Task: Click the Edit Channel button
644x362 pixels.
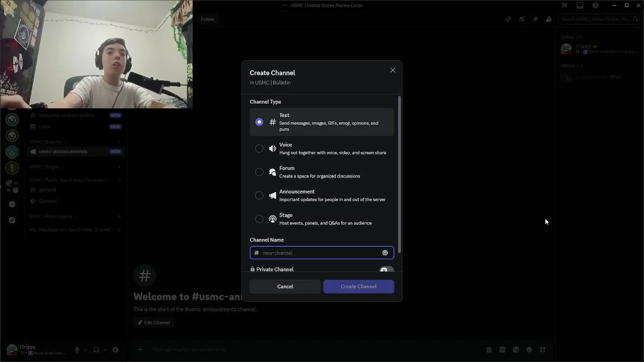Action: click(x=154, y=323)
